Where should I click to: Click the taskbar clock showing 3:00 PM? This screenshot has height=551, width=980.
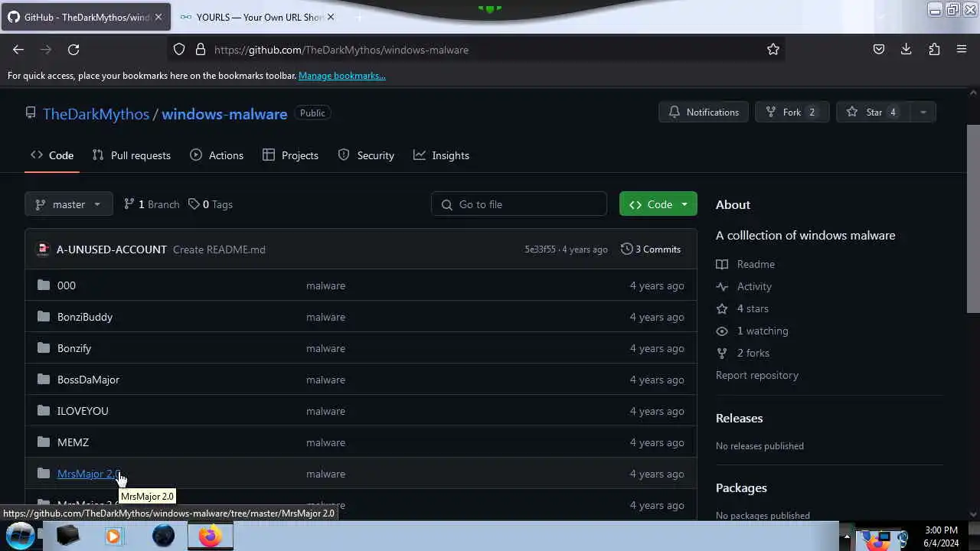click(x=941, y=536)
